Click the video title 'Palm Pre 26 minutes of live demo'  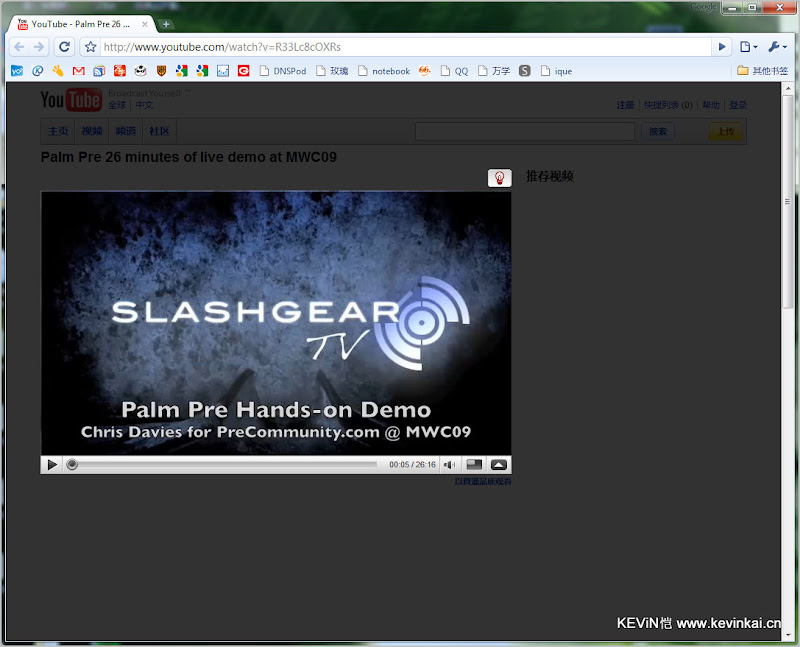[x=189, y=157]
